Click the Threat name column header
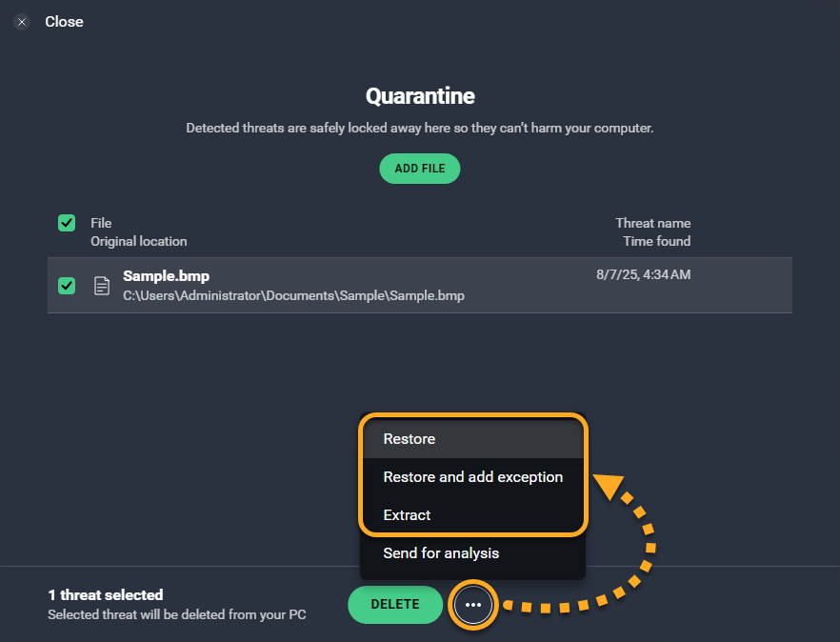This screenshot has width=840, height=642. pyautogui.click(x=652, y=223)
